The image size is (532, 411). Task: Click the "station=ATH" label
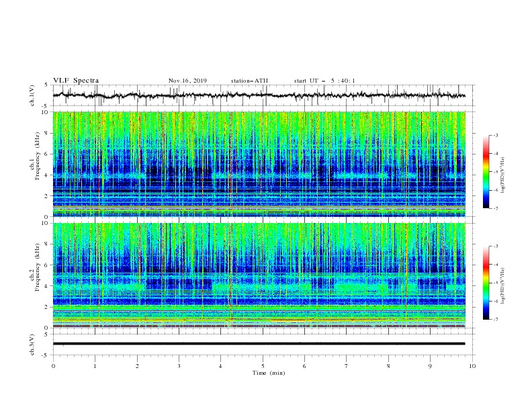click(249, 81)
